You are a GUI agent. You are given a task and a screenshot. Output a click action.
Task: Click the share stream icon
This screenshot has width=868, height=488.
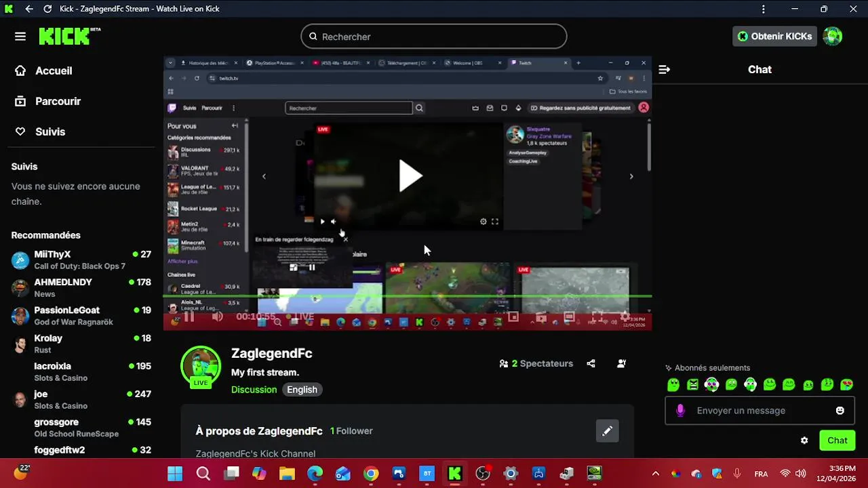[x=591, y=363]
